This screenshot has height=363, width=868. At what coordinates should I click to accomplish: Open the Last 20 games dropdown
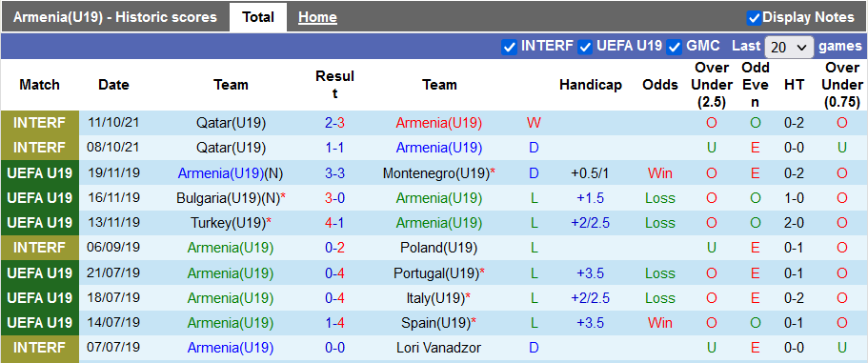point(789,47)
